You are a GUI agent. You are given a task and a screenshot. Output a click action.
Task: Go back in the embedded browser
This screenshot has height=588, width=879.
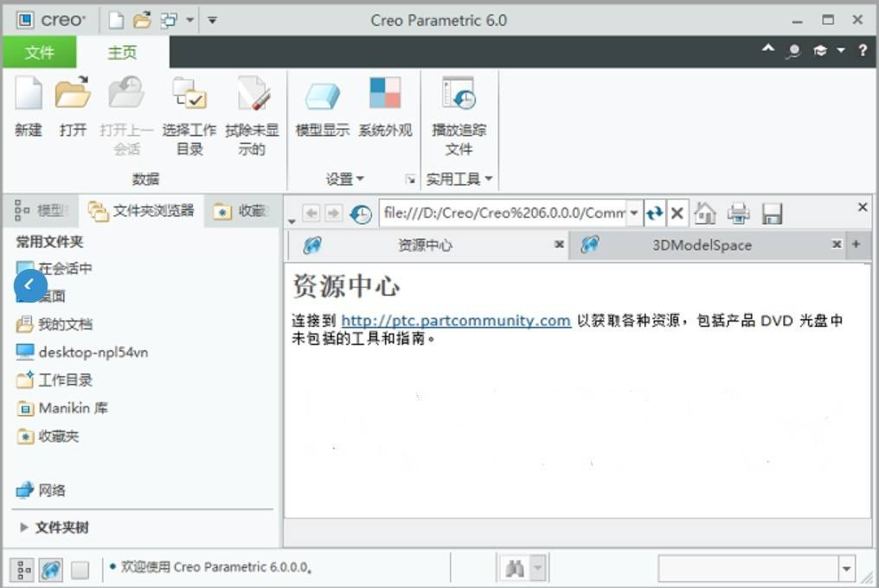311,213
